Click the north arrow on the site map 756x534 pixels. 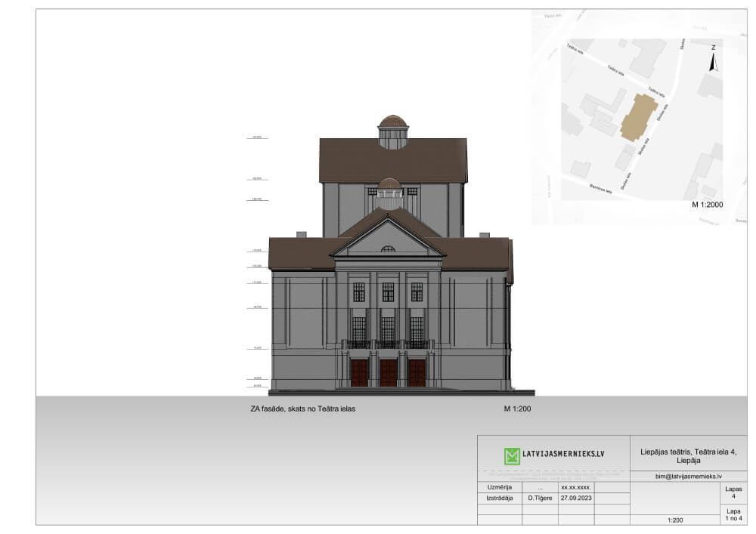[713, 61]
